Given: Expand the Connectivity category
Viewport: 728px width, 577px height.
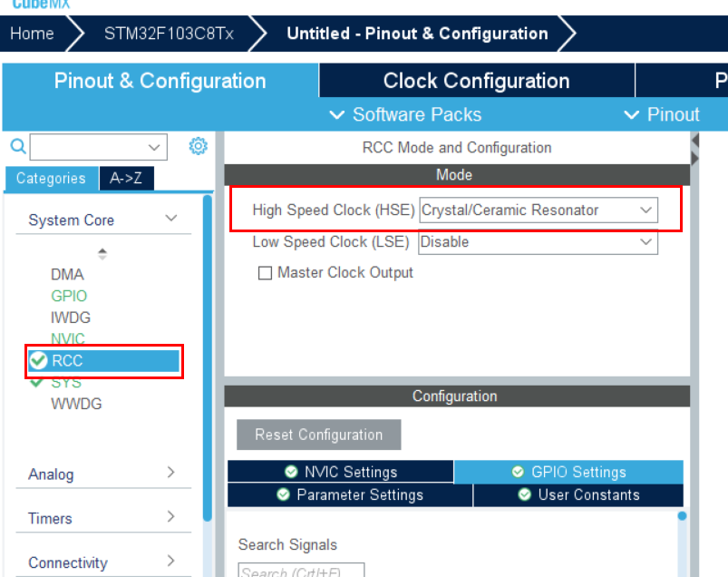Looking at the screenshot, I should 171,561.
